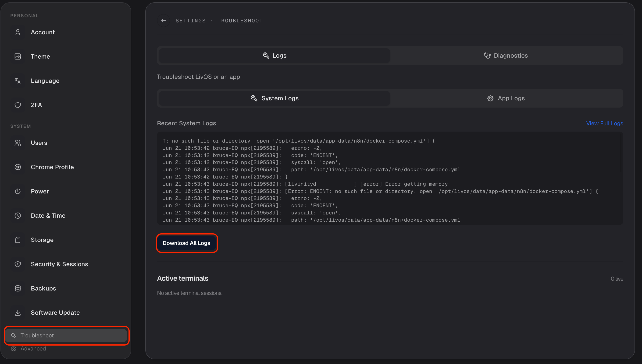Click the Chrome Profile icon
This screenshot has width=642, height=364.
coord(18,167)
